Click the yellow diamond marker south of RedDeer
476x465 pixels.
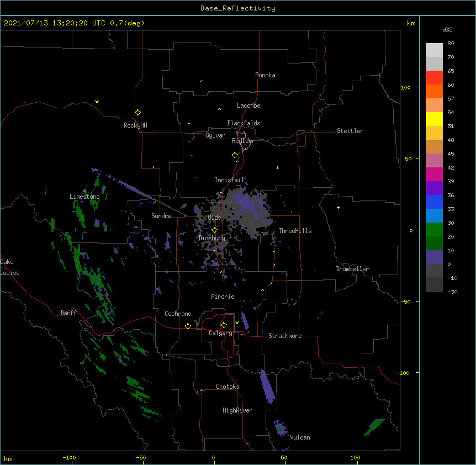tap(235, 155)
